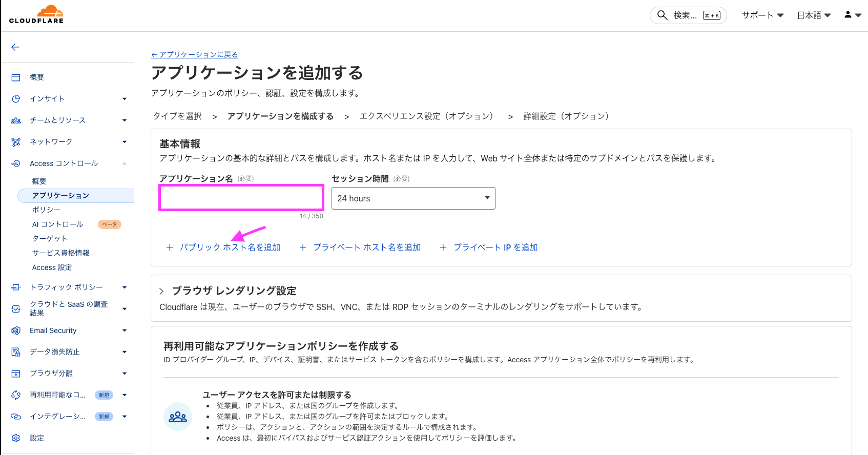Select ターゲット in the sidebar
Screen dimensions: 868x455
(x=49, y=239)
